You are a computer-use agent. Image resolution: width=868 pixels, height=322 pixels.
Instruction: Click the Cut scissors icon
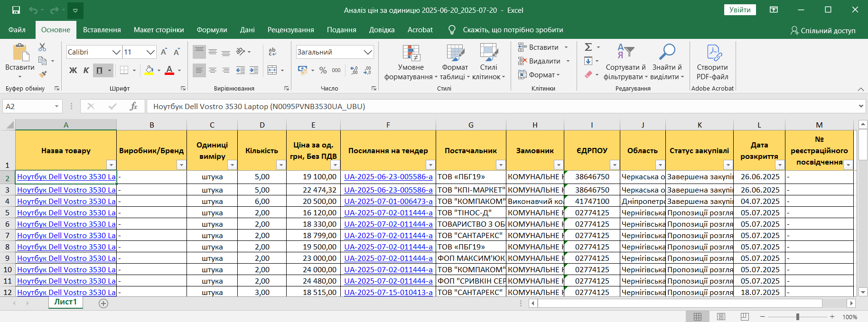click(42, 47)
